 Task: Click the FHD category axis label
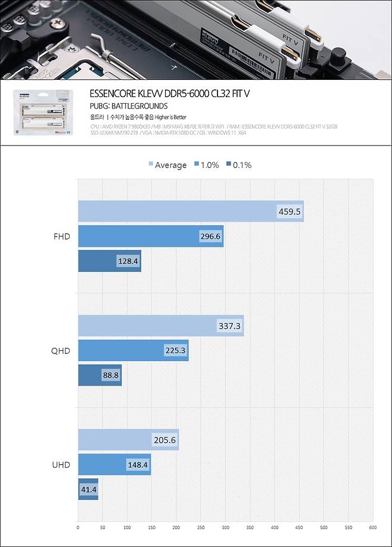pos(61,237)
